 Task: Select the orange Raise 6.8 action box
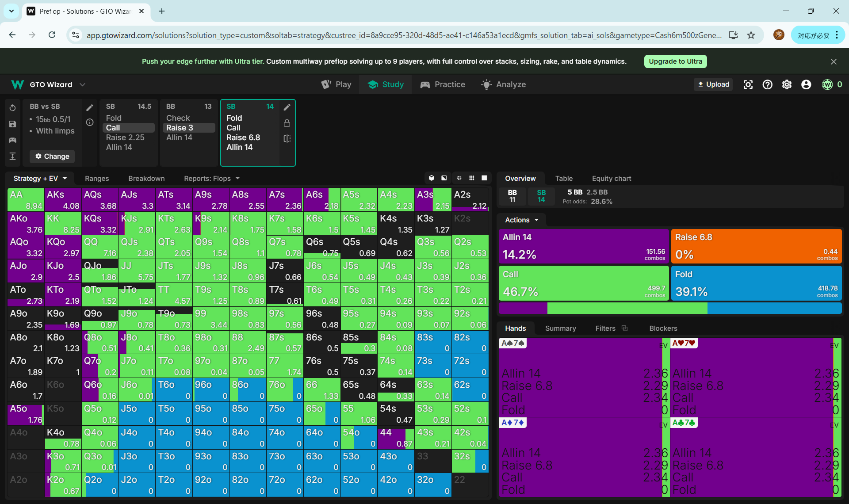click(x=756, y=246)
